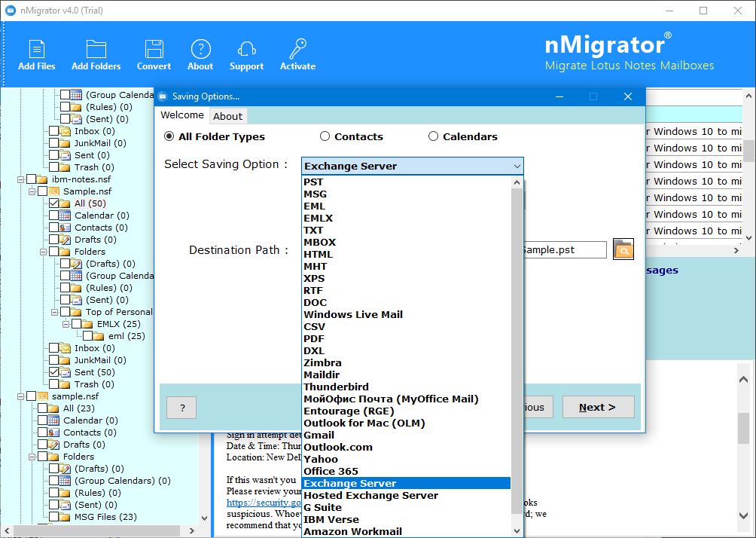Open the About question mark icon
Image resolution: width=756 pixels, height=538 pixels.
pos(200,49)
